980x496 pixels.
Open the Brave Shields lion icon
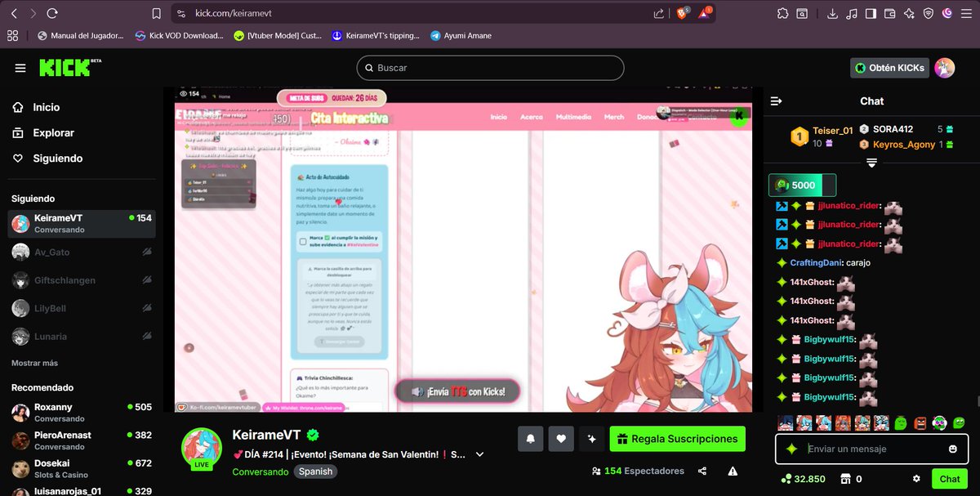682,13
